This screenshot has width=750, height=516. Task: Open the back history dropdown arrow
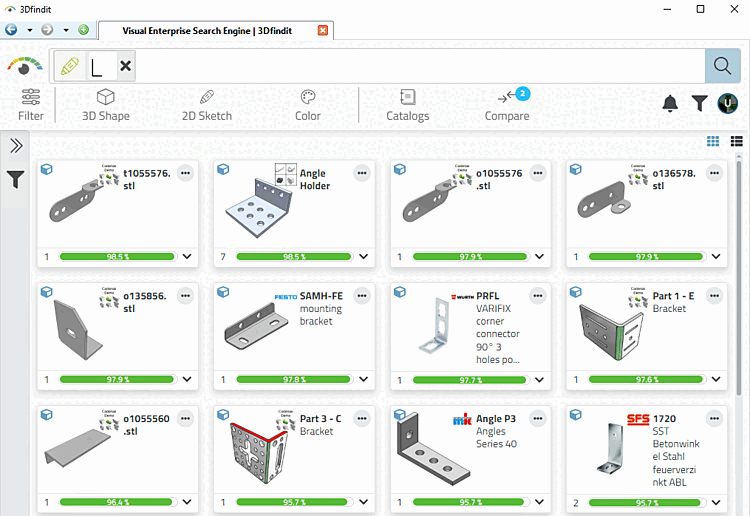tap(30, 30)
